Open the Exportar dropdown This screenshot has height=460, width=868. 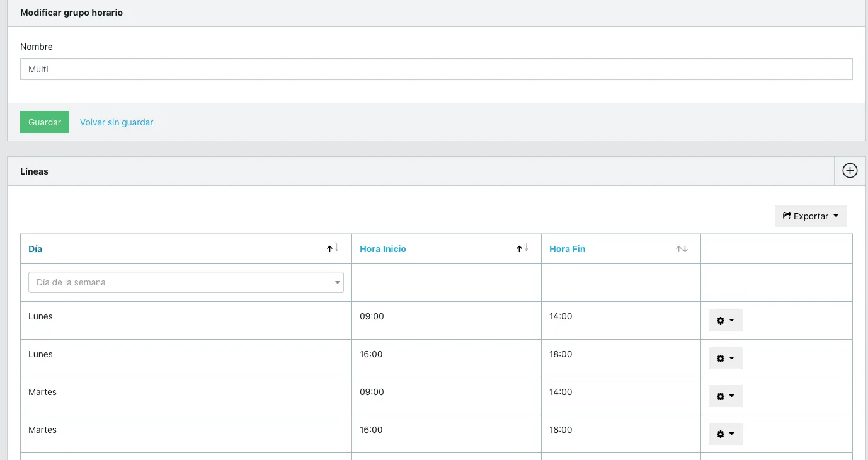[811, 216]
